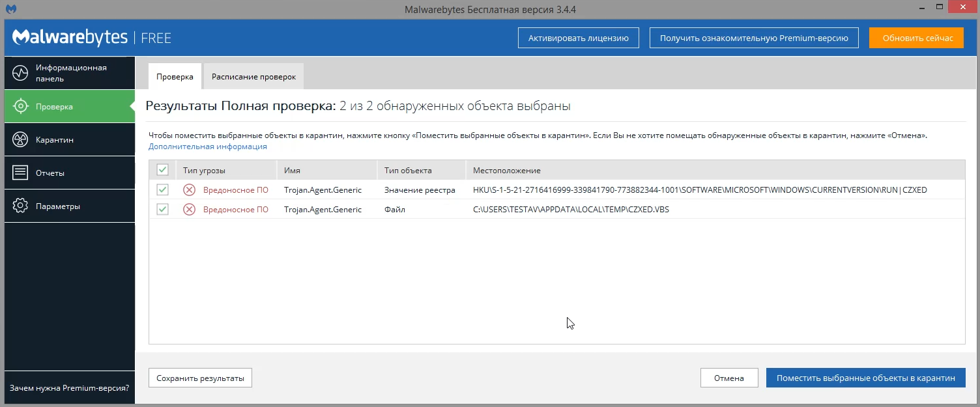Sort by the Местоположение column header
The height and width of the screenshot is (407, 980).
715,170
